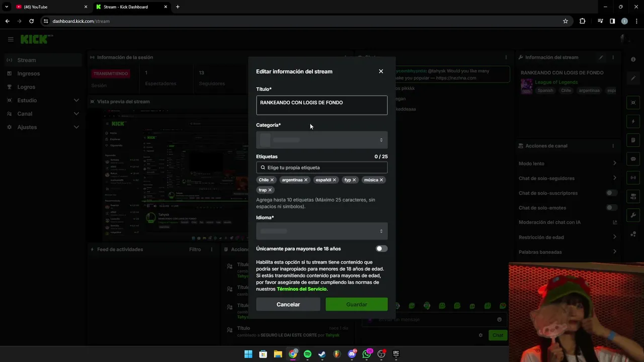The width and height of the screenshot is (644, 362).
Task: Switch to the YouTube browser tab
Action: (x=51, y=7)
